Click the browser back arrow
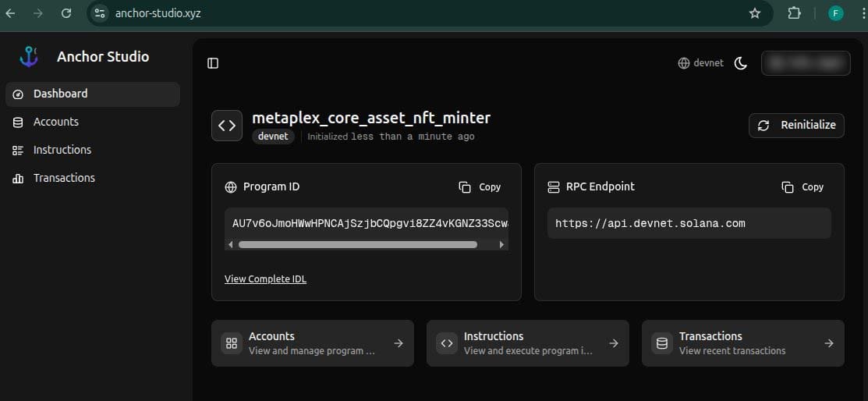The height and width of the screenshot is (401, 868). click(x=10, y=13)
